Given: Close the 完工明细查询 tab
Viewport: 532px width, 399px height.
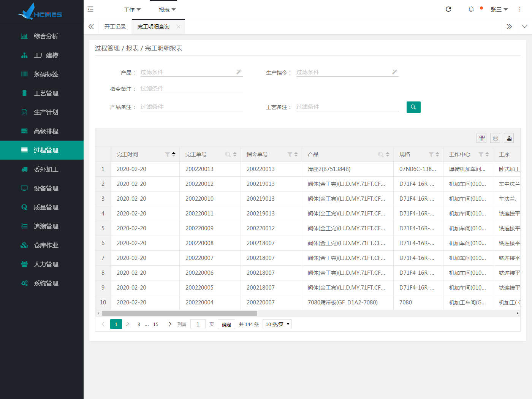Looking at the screenshot, I should tap(179, 27).
